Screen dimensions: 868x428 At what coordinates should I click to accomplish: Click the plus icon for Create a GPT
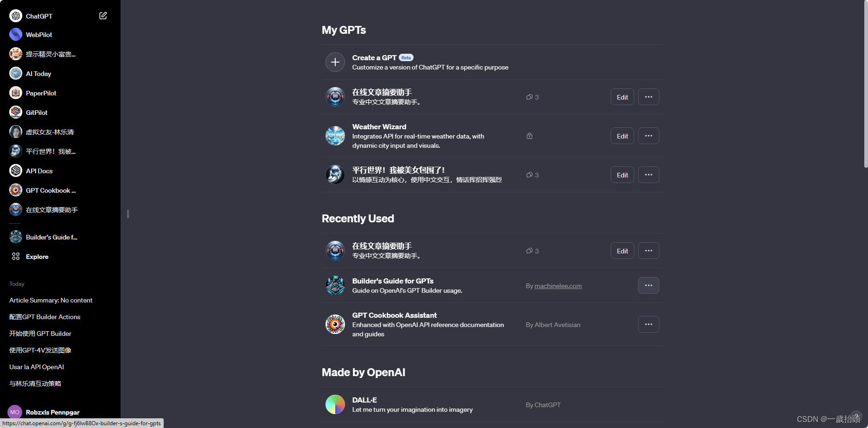[335, 62]
